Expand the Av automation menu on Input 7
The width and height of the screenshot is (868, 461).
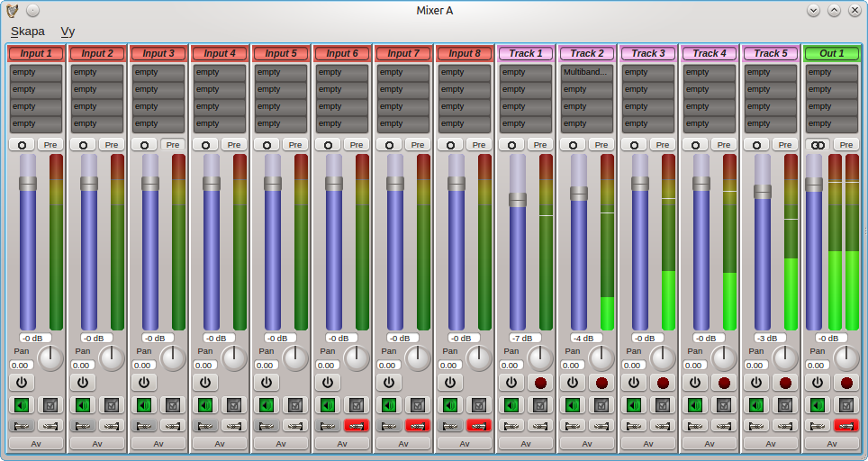click(403, 443)
